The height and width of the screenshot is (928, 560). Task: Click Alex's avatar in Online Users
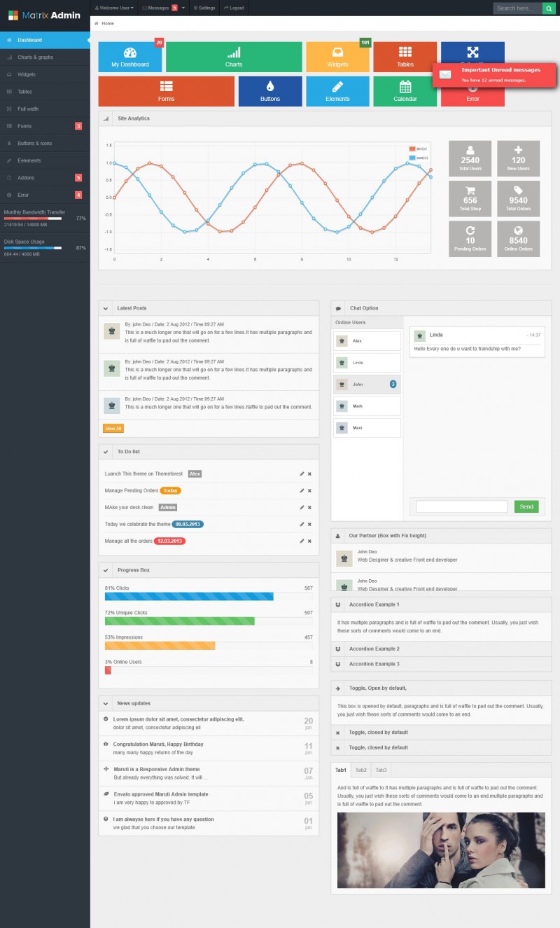pos(342,340)
